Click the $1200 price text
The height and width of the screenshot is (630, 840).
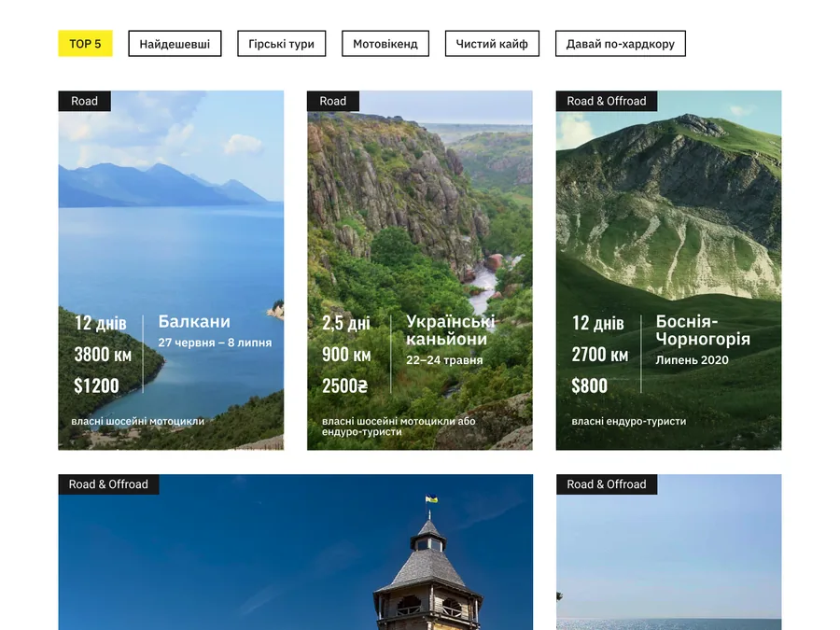96,385
